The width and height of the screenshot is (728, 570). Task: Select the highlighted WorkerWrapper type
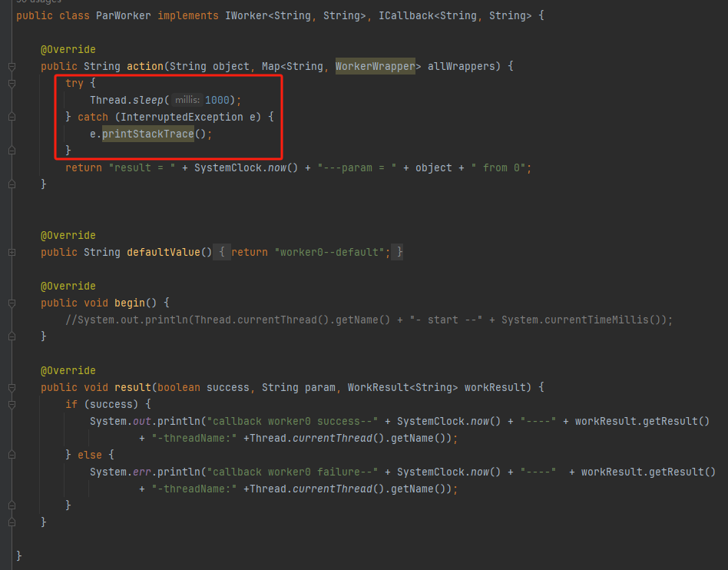(x=376, y=66)
